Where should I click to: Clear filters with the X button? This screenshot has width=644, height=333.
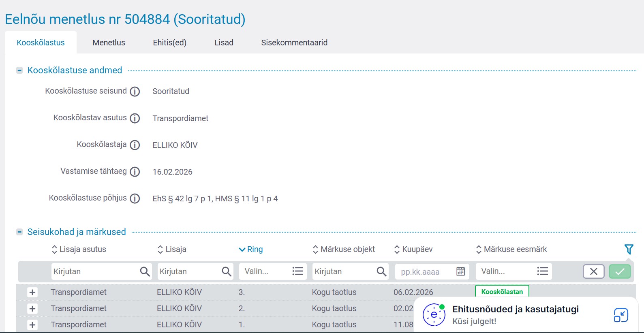pyautogui.click(x=593, y=271)
